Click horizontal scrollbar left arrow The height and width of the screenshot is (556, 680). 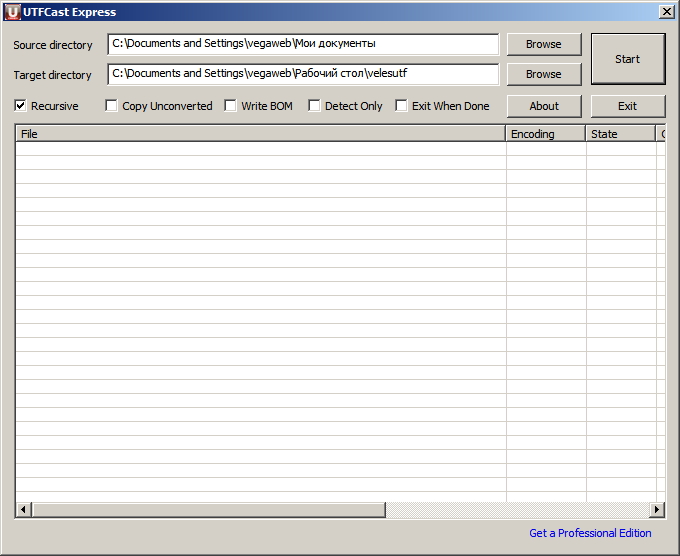click(23, 510)
